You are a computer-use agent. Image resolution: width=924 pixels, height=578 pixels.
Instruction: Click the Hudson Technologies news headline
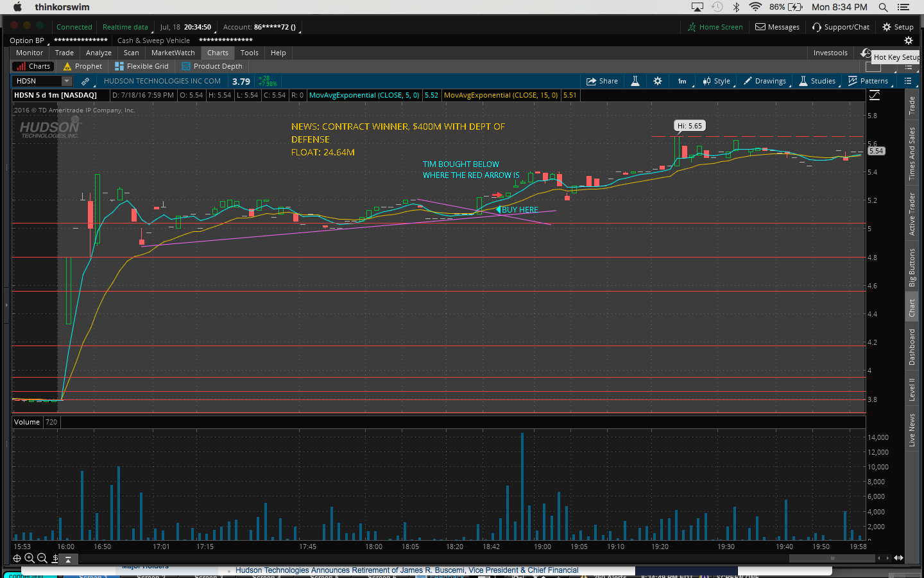[407, 570]
